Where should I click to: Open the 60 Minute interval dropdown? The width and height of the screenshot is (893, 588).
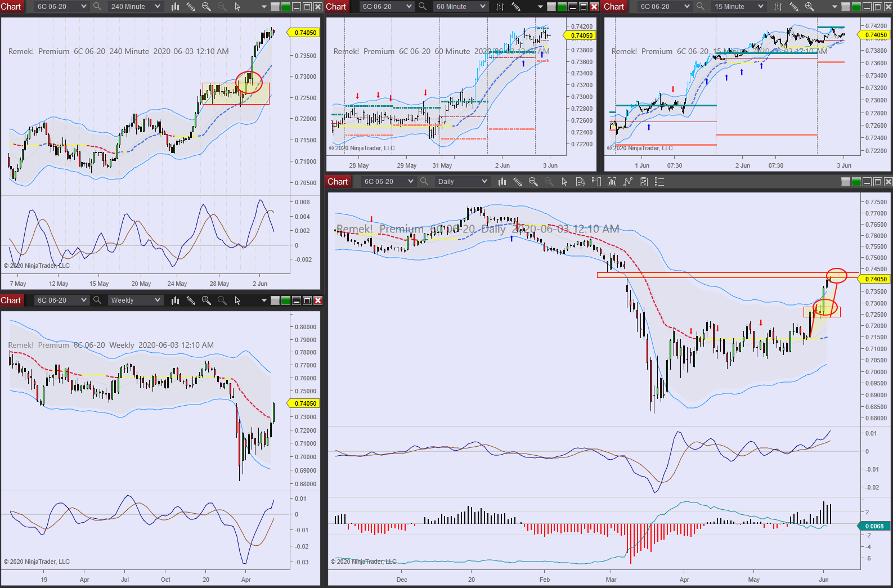pyautogui.click(x=460, y=7)
